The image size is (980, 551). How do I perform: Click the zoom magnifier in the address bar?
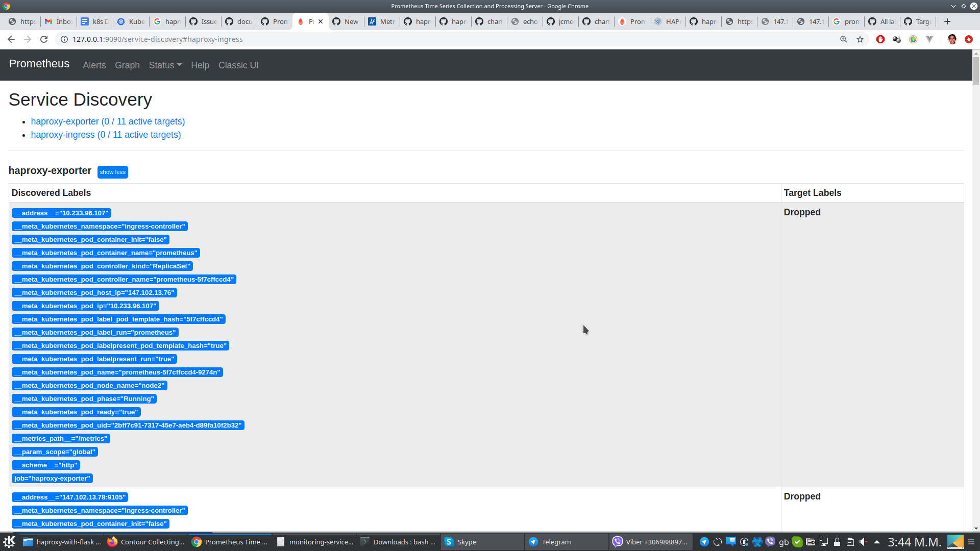[x=843, y=39]
